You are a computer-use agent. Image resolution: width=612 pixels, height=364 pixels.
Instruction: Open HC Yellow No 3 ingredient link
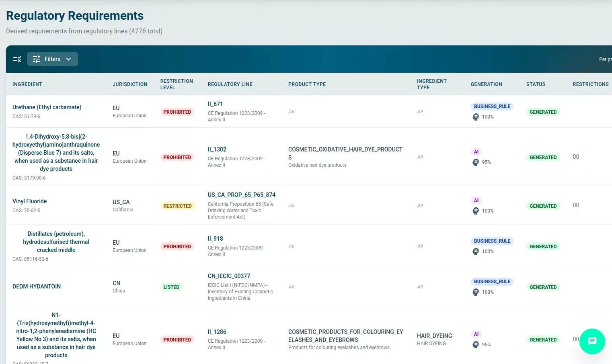(x=56, y=335)
